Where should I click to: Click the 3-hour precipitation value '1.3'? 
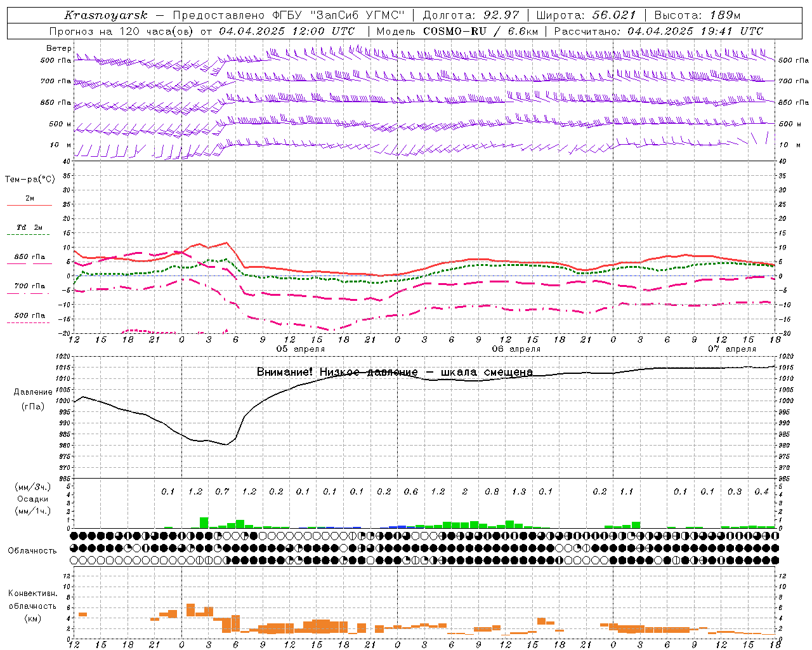tap(519, 492)
